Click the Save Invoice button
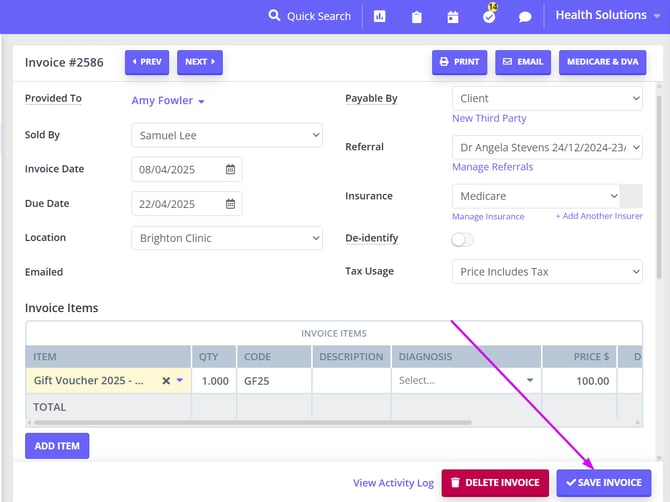 pyautogui.click(x=604, y=482)
